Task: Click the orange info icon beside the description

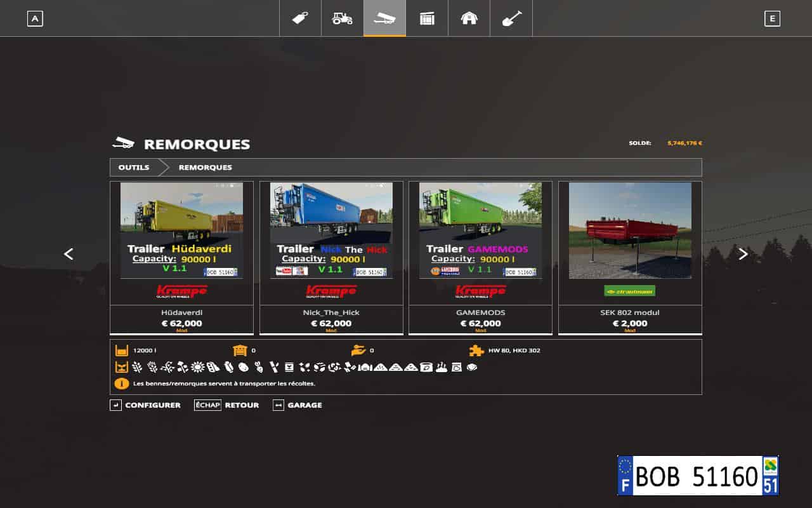Action: coord(121,384)
